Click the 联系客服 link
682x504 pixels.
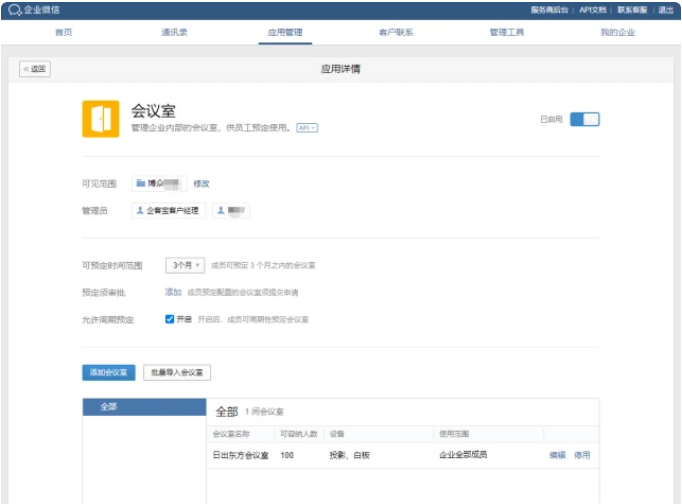(632, 10)
